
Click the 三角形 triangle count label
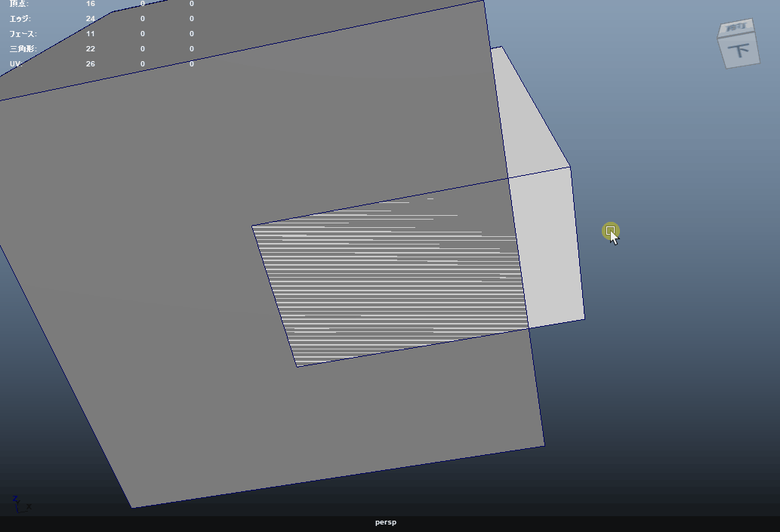[x=23, y=49]
